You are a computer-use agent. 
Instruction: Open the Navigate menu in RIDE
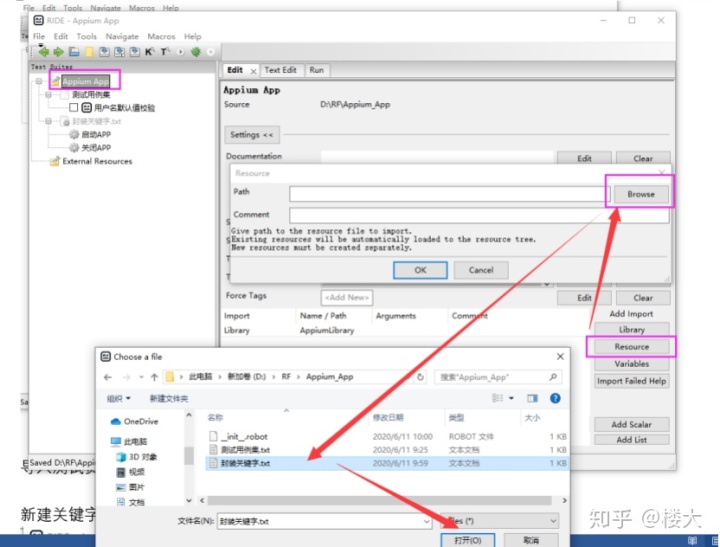[122, 36]
